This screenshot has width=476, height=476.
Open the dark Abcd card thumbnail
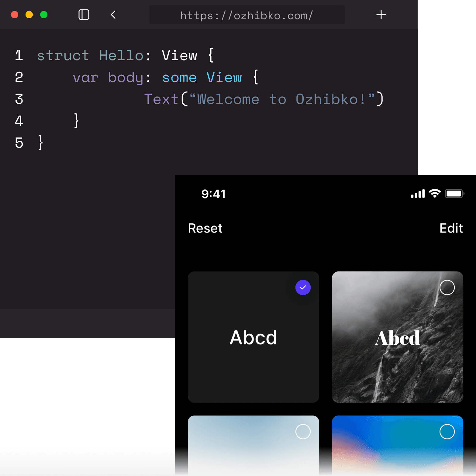point(254,337)
